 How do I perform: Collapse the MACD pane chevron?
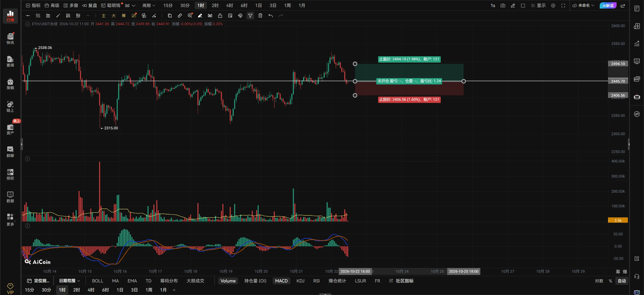(x=27, y=226)
